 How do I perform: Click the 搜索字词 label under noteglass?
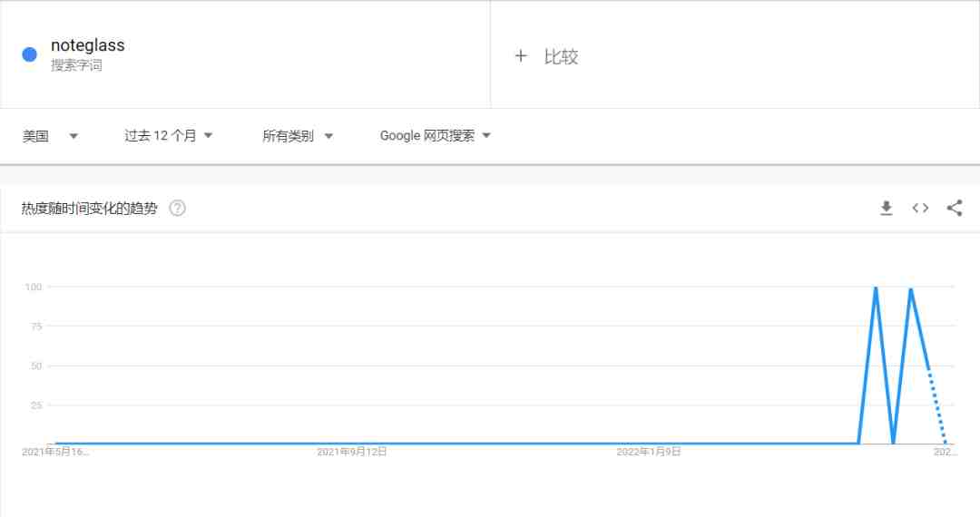tap(76, 65)
